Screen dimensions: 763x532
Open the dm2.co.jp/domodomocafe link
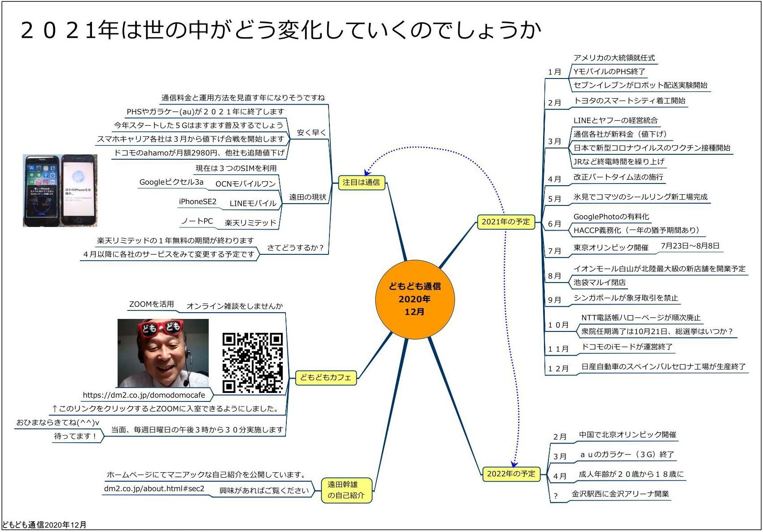144,395
